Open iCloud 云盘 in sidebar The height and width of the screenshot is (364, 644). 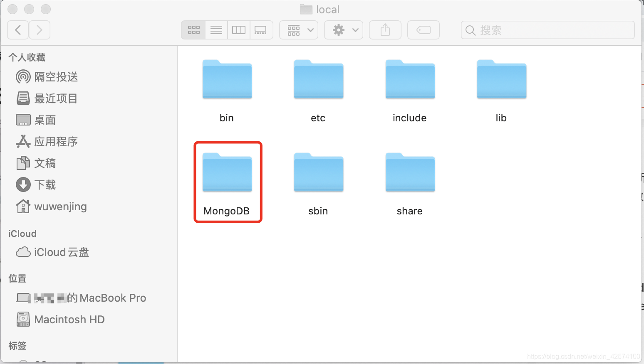(52, 252)
